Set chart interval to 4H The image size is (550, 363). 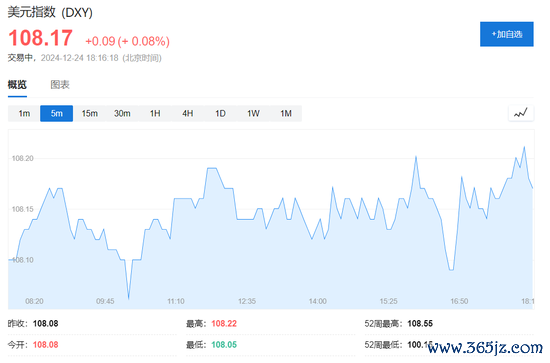point(188,113)
